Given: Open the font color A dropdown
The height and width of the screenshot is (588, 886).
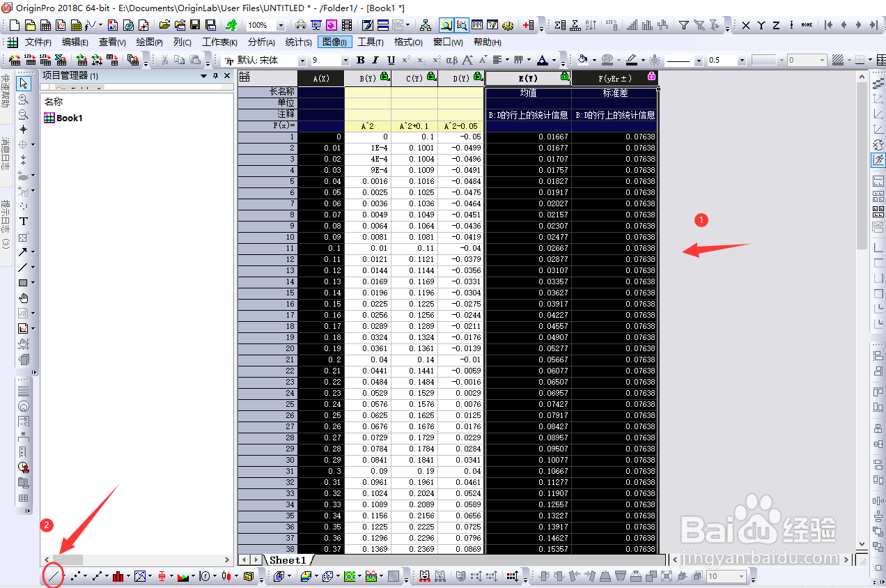Looking at the screenshot, I should pyautogui.click(x=553, y=61).
